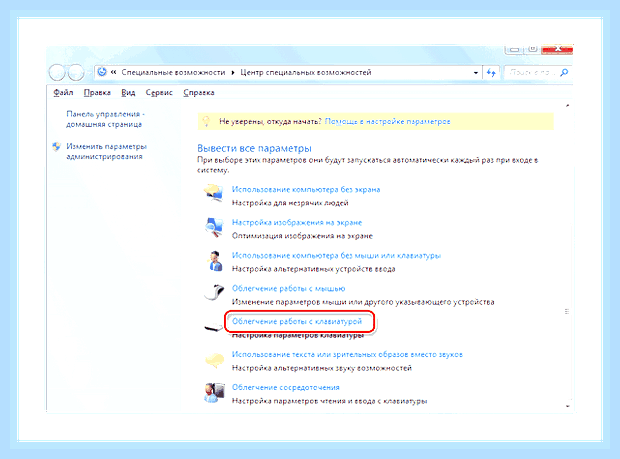The image size is (620, 459).
Task: Open the Правка menu
Action: click(x=97, y=93)
